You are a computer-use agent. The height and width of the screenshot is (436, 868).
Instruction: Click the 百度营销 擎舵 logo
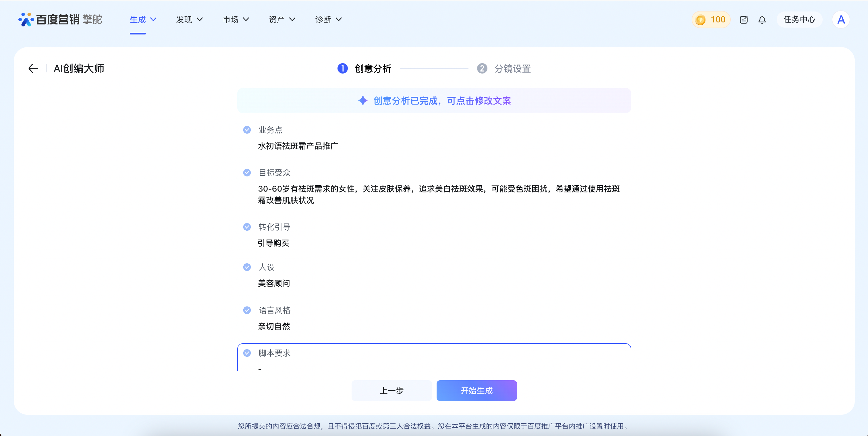click(60, 20)
